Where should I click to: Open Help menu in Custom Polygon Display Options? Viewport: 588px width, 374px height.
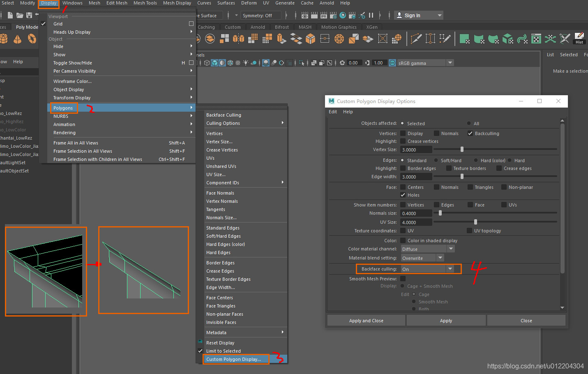pos(348,112)
